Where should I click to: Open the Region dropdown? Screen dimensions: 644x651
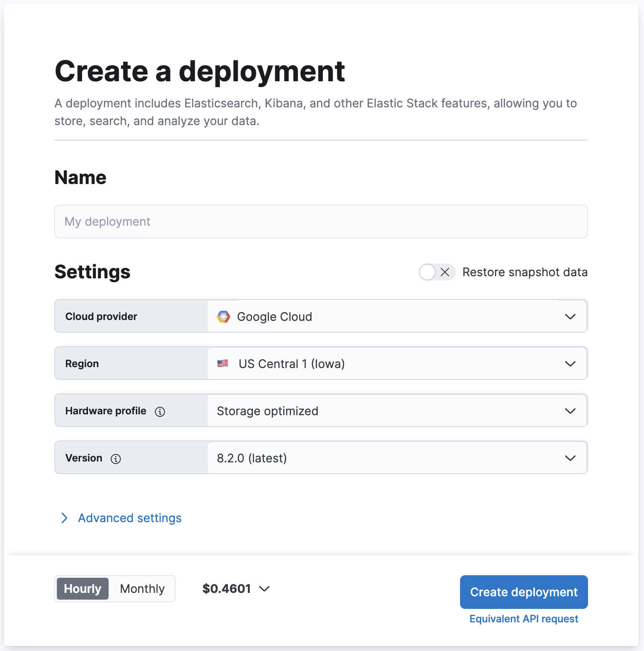pyautogui.click(x=571, y=363)
